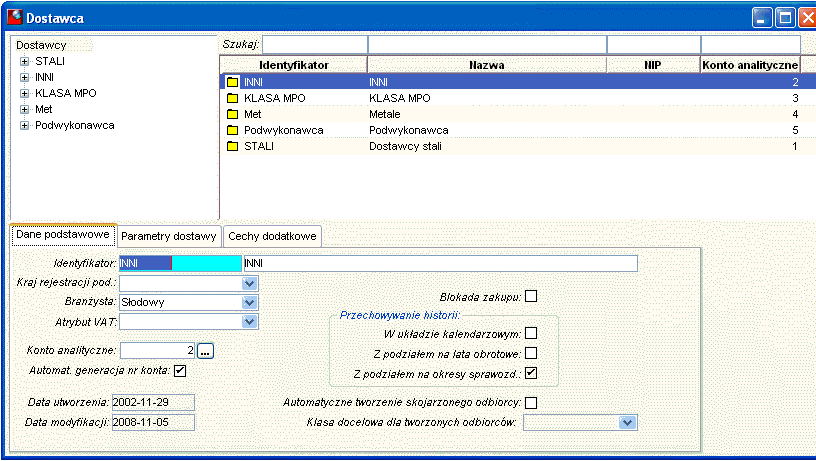
Task: Expand the Met tree node
Action: pyautogui.click(x=24, y=110)
